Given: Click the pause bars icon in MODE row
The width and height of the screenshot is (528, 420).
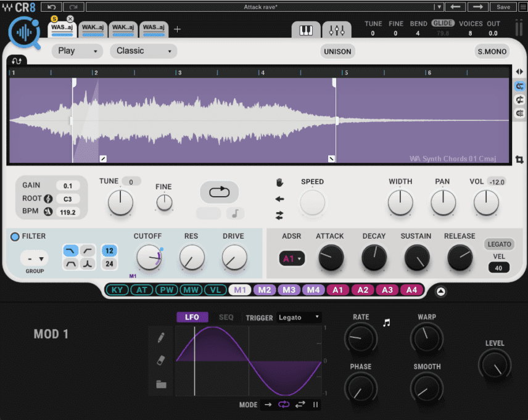Looking at the screenshot, I should pos(315,405).
